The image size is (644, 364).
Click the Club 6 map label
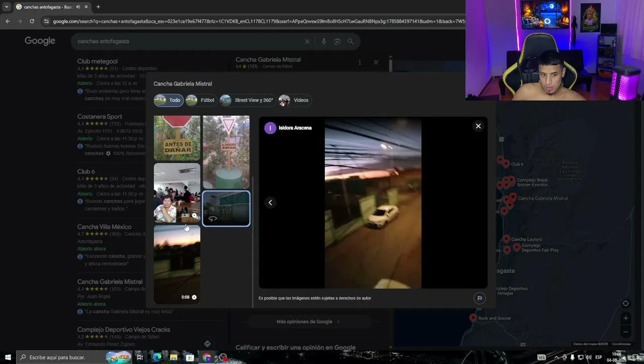pos(517,164)
